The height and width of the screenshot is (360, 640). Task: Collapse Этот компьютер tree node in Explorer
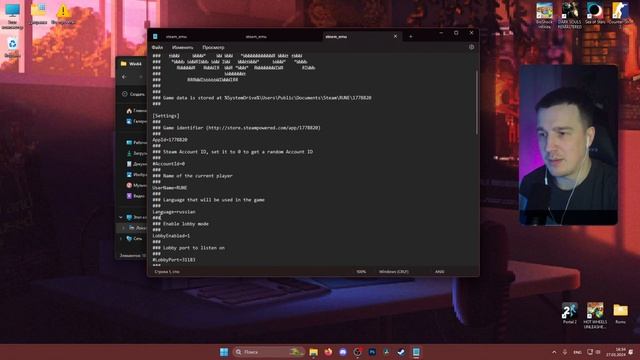pyautogui.click(x=121, y=217)
